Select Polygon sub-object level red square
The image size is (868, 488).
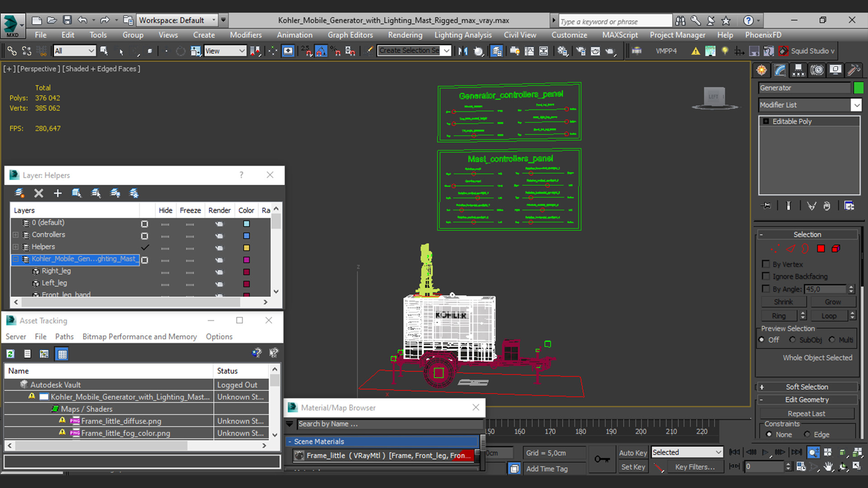point(821,249)
